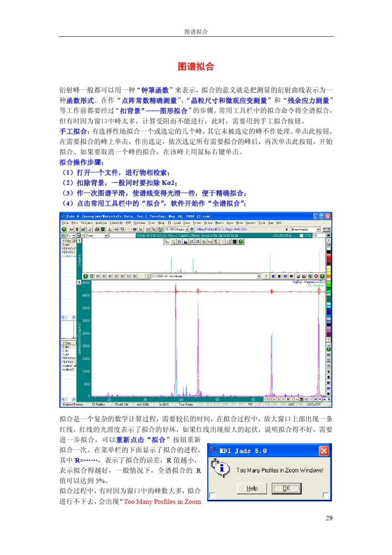Toggle RIR button in status bar
392x555 pixels.
tap(300, 404)
